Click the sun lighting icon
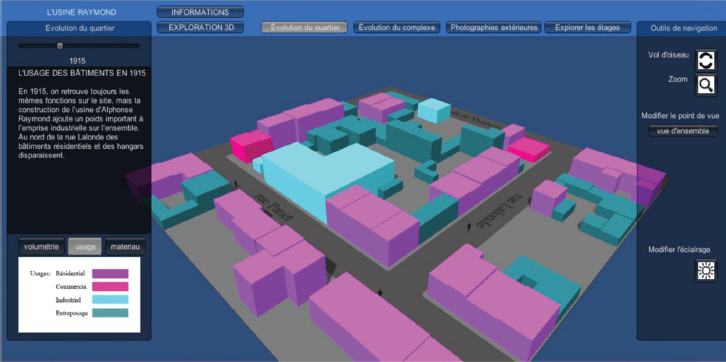This screenshot has height=362, width=726. [x=706, y=270]
